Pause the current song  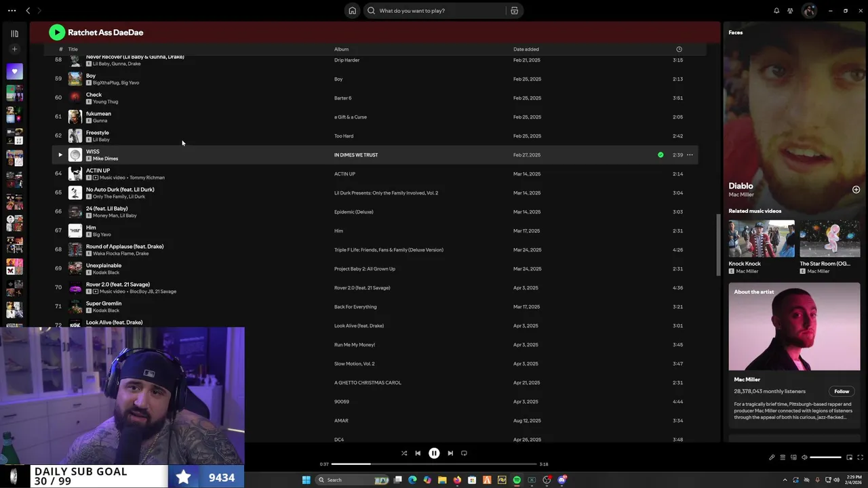(x=434, y=453)
